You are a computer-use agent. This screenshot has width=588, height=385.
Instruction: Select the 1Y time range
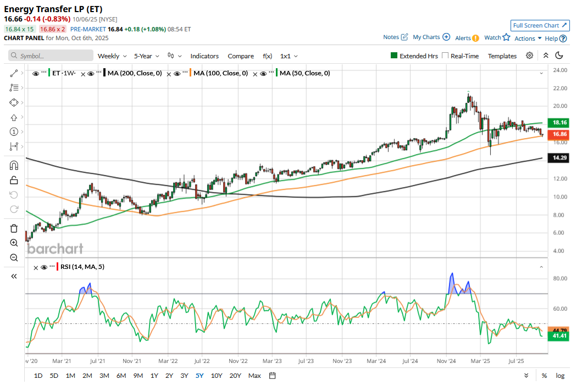click(154, 376)
